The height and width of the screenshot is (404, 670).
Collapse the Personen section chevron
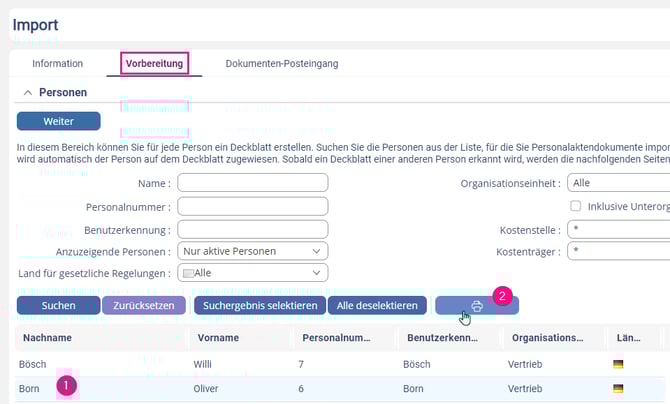[27, 92]
